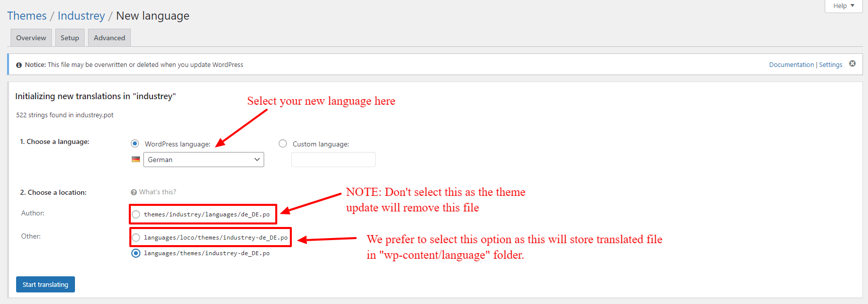This screenshot has height=304, width=868.
Task: Click the German flag icon
Action: [136, 160]
